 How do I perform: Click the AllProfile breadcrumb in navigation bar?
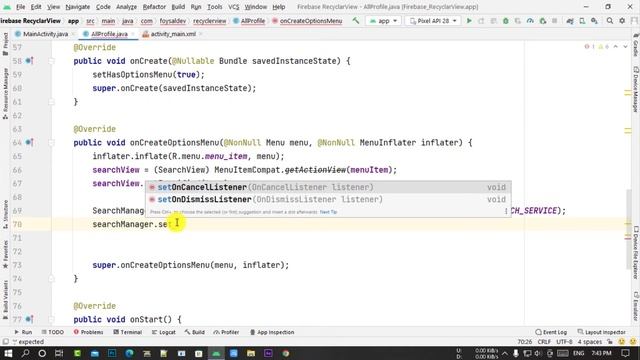[x=249, y=21]
